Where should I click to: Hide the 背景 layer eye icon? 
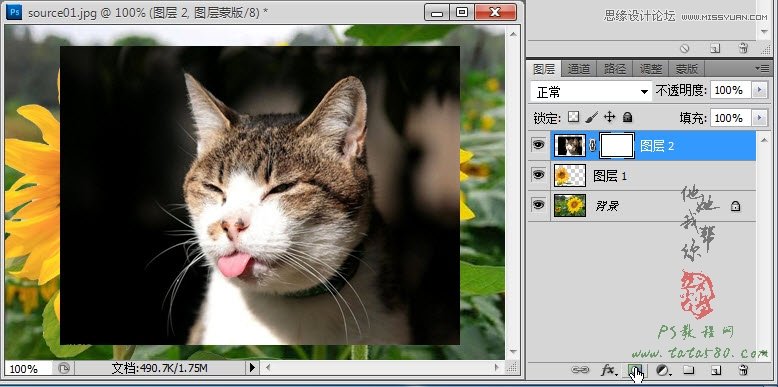(539, 204)
